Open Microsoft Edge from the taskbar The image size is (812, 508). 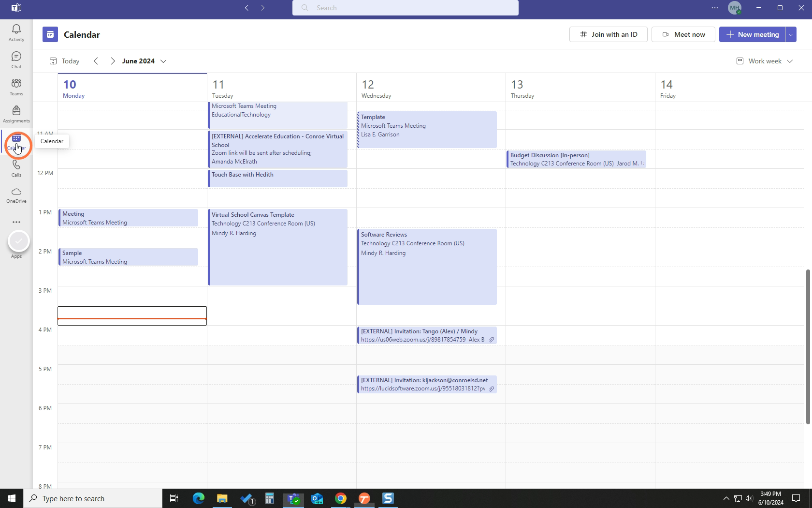199,498
